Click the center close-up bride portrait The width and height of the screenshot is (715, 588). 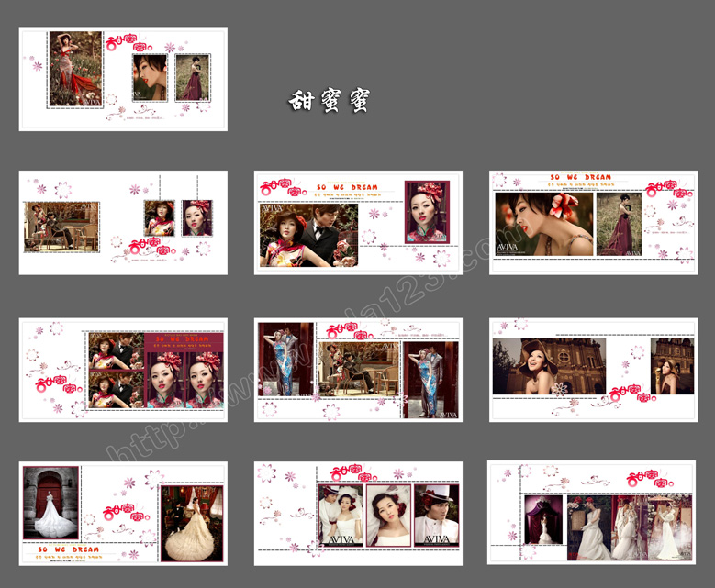[388, 516]
